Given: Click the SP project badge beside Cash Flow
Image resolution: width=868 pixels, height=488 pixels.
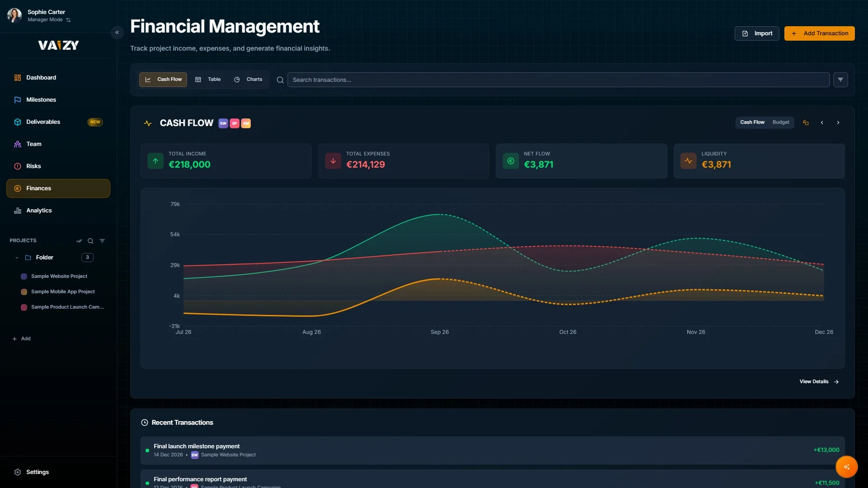Looking at the screenshot, I should pyautogui.click(x=235, y=123).
